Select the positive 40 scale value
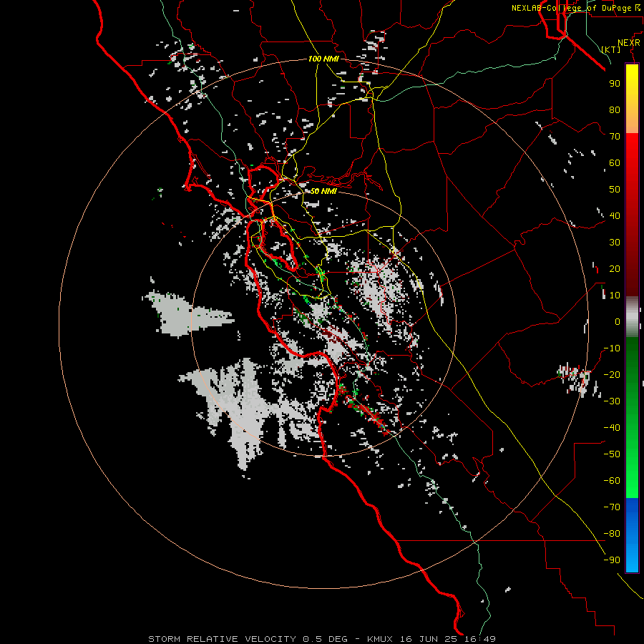Screen dimensions: 644x644 (615, 216)
